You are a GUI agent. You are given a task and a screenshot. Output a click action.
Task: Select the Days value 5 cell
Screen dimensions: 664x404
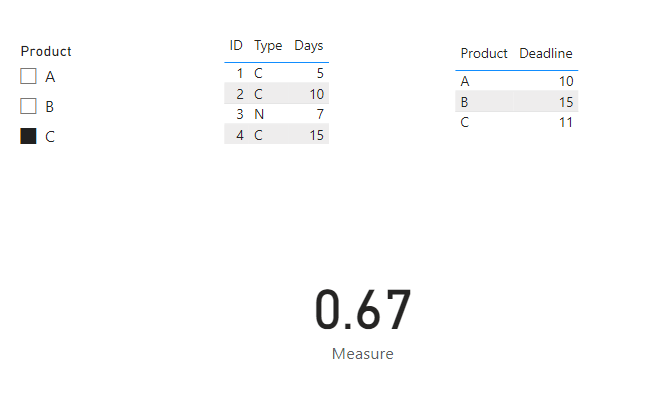coord(320,73)
